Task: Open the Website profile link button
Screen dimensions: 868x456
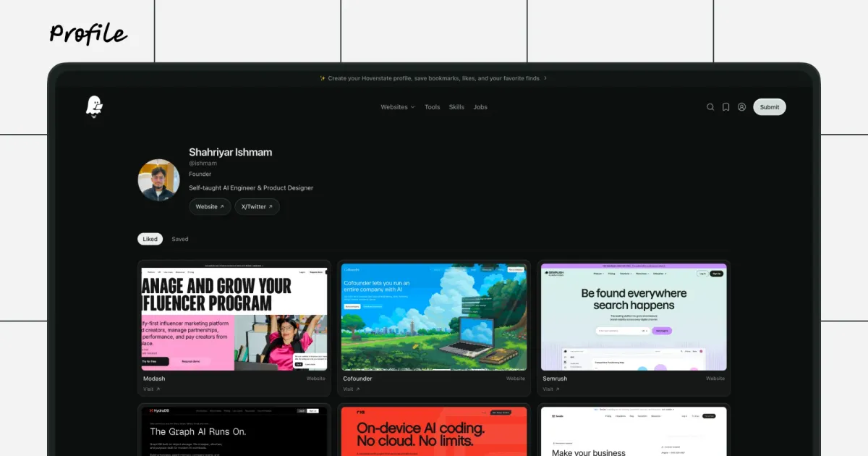Action: click(210, 207)
